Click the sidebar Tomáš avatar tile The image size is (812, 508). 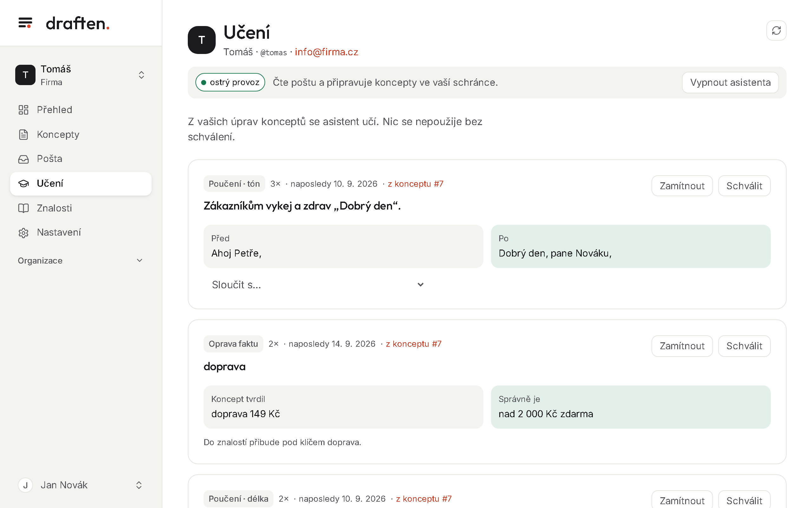point(25,75)
